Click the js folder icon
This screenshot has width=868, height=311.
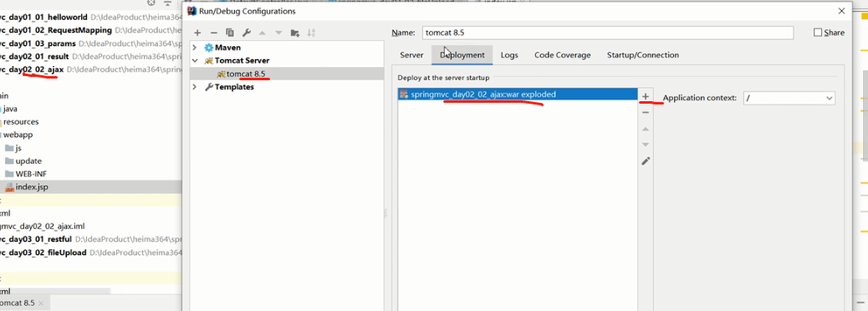tap(9, 148)
